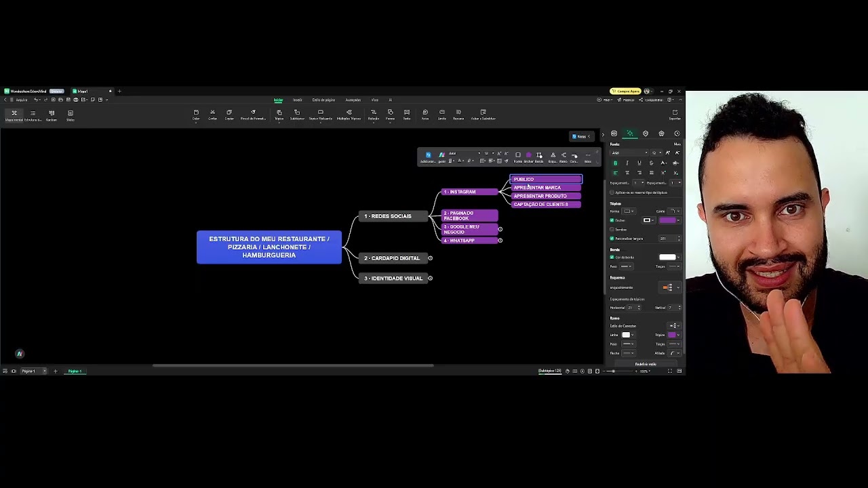Click the Publicar button
Image resolution: width=868 pixels, height=488 pixels.
[x=627, y=100]
